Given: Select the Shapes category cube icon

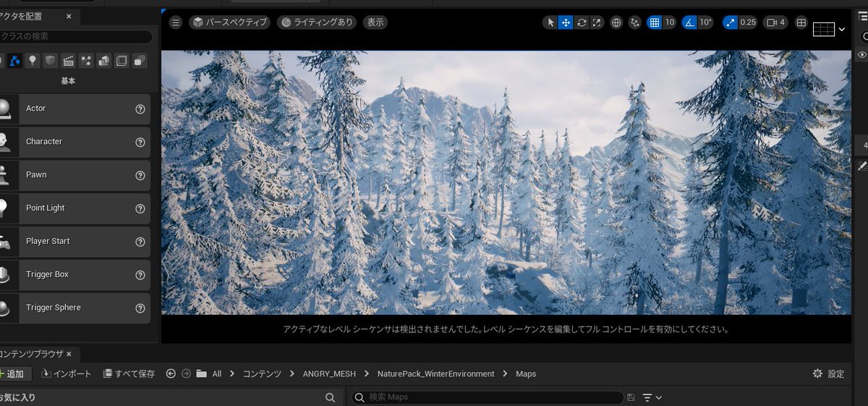Looking at the screenshot, I should click(x=50, y=61).
